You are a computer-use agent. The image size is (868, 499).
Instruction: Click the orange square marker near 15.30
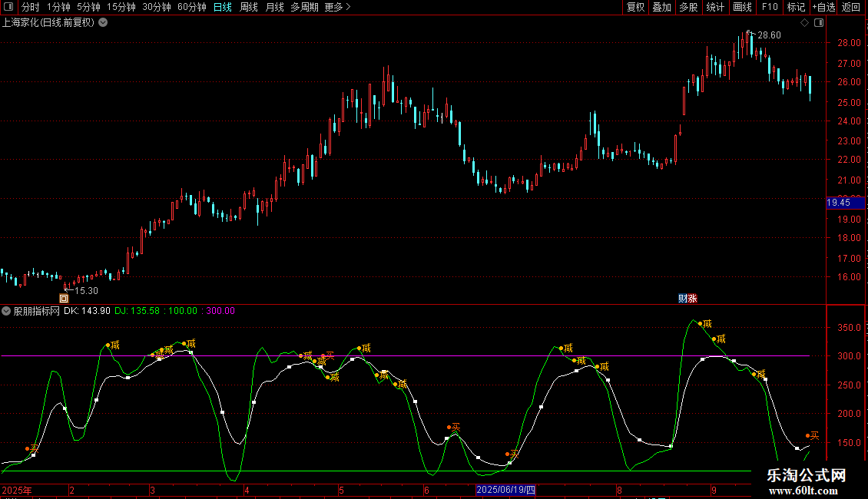click(64, 299)
